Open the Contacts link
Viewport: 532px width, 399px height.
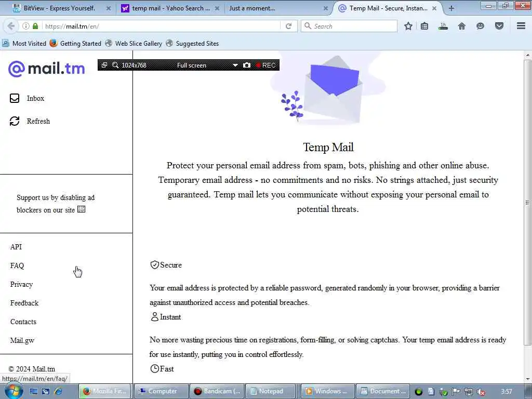(x=23, y=322)
